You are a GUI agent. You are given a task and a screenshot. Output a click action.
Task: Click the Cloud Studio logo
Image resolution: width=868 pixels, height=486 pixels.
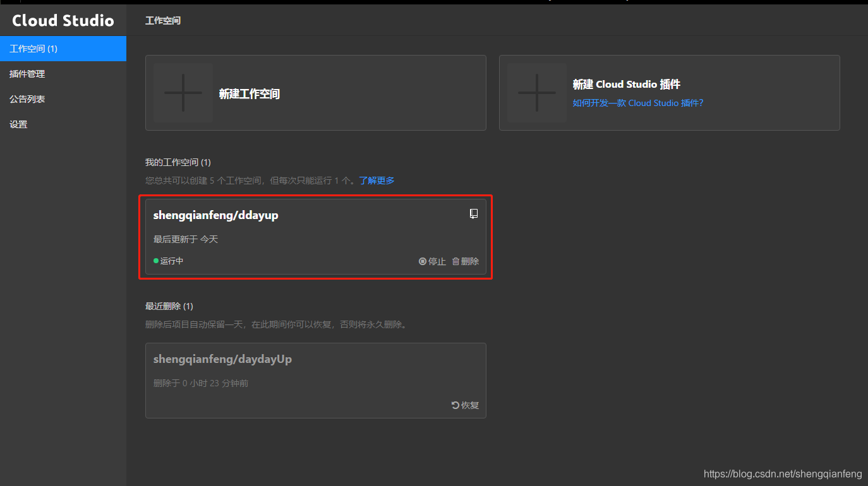pos(63,20)
